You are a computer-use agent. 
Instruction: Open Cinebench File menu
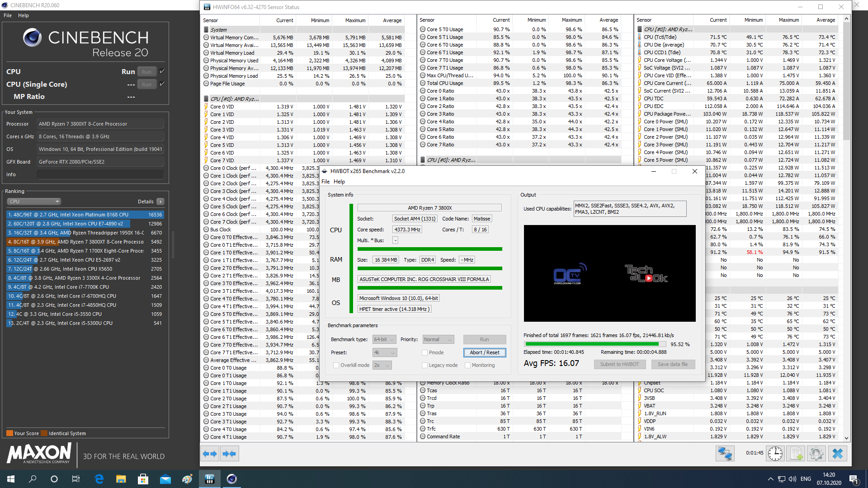[x=8, y=15]
